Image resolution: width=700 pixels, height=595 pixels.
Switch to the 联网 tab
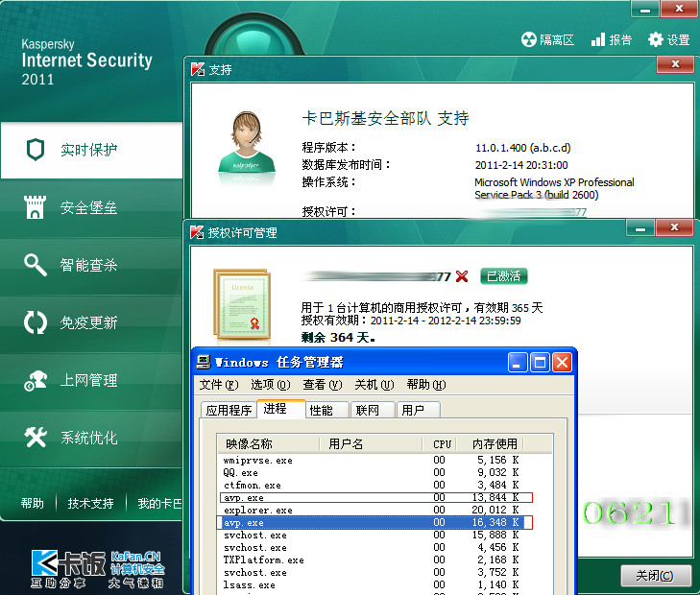374,410
